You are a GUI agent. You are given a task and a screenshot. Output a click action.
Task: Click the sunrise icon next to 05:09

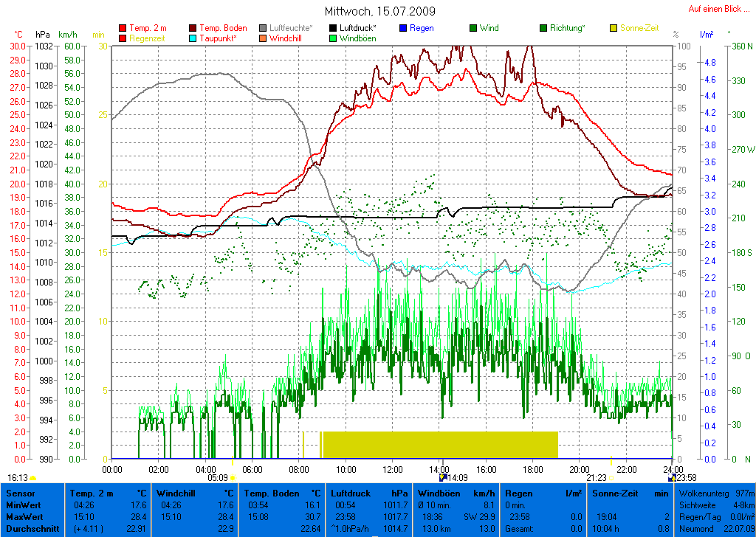(233, 478)
